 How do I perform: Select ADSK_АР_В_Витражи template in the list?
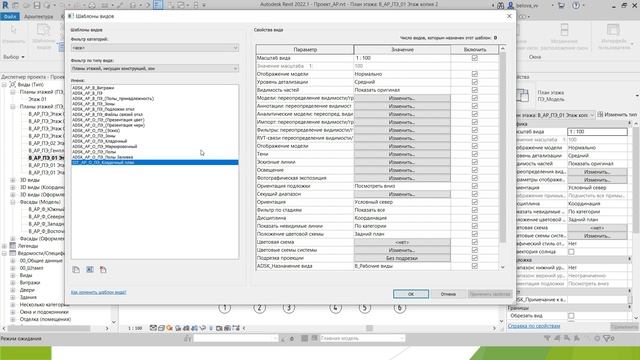(x=93, y=88)
